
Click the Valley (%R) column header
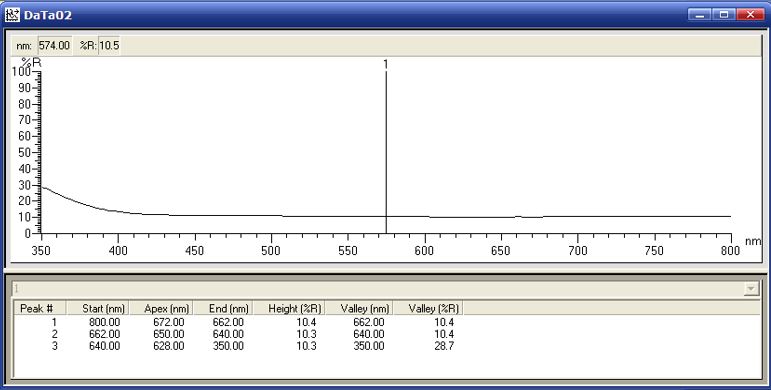[x=428, y=308]
